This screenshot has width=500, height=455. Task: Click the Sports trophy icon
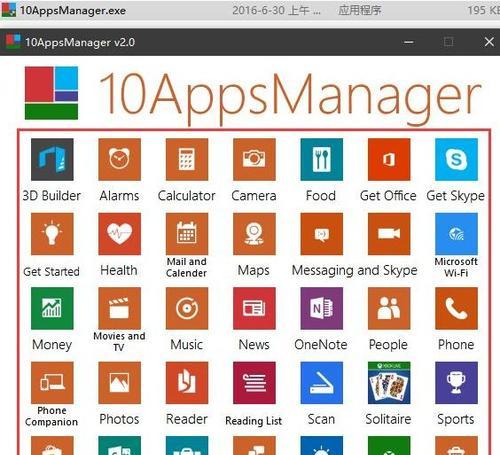point(456,383)
